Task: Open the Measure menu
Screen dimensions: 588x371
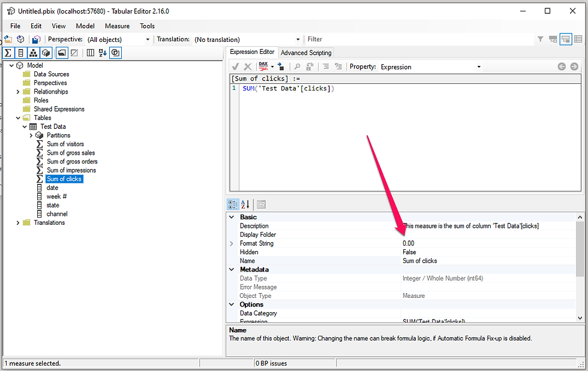Action: (118, 26)
